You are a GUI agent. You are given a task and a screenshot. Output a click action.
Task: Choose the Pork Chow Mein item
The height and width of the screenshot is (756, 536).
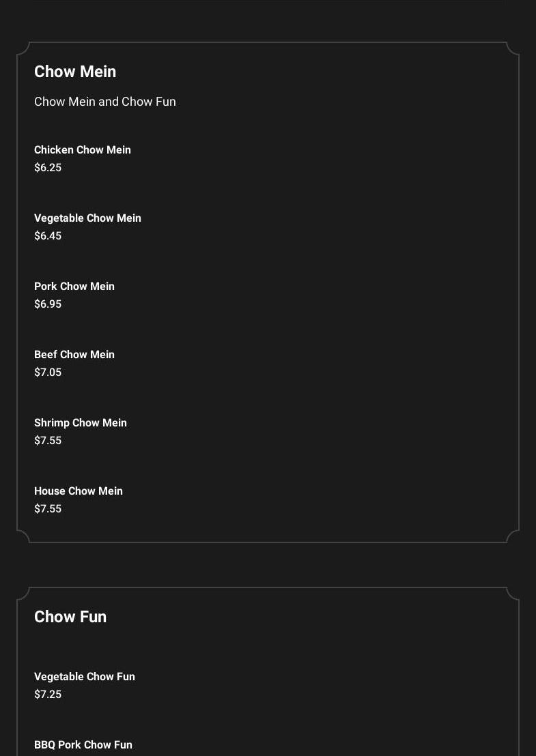(x=74, y=287)
